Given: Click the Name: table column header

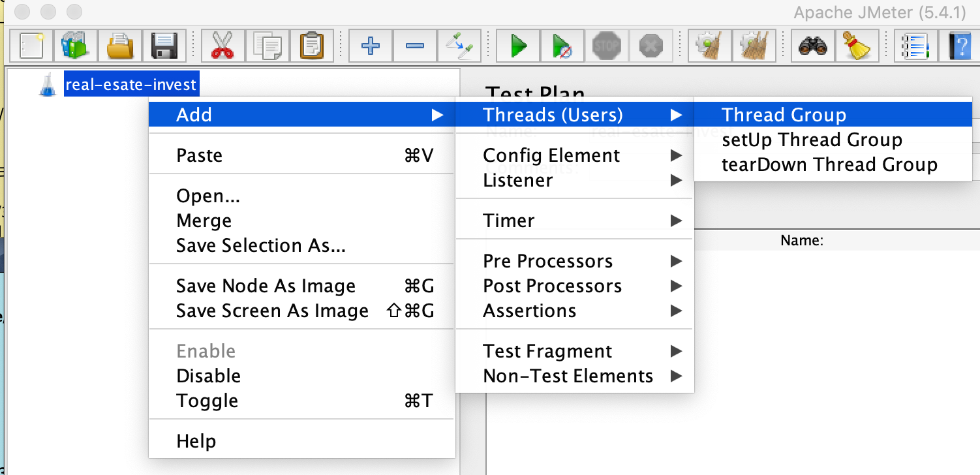Looking at the screenshot, I should pos(802,240).
